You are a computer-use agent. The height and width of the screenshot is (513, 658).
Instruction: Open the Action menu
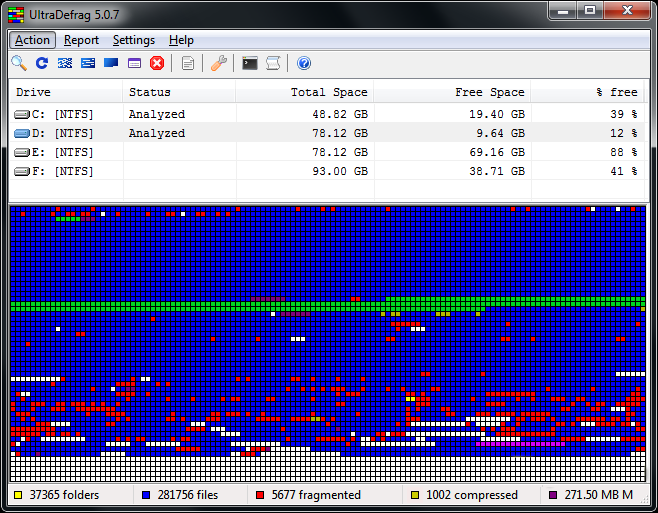tap(32, 40)
